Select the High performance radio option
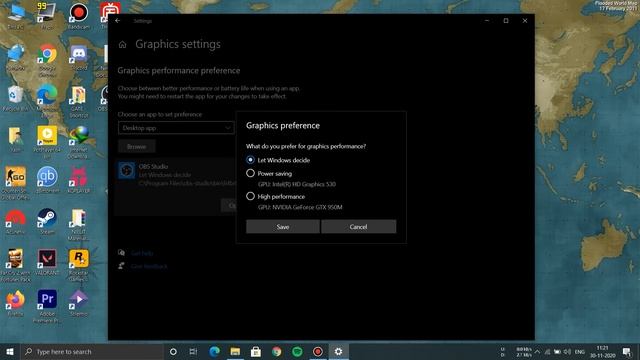This screenshot has width=640, height=360. tap(250, 196)
